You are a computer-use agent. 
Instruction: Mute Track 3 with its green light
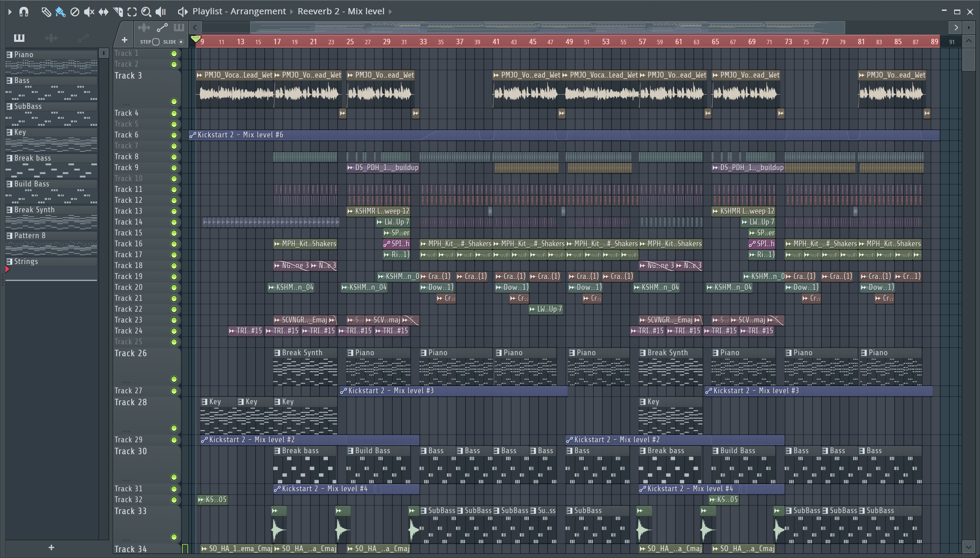click(x=174, y=101)
